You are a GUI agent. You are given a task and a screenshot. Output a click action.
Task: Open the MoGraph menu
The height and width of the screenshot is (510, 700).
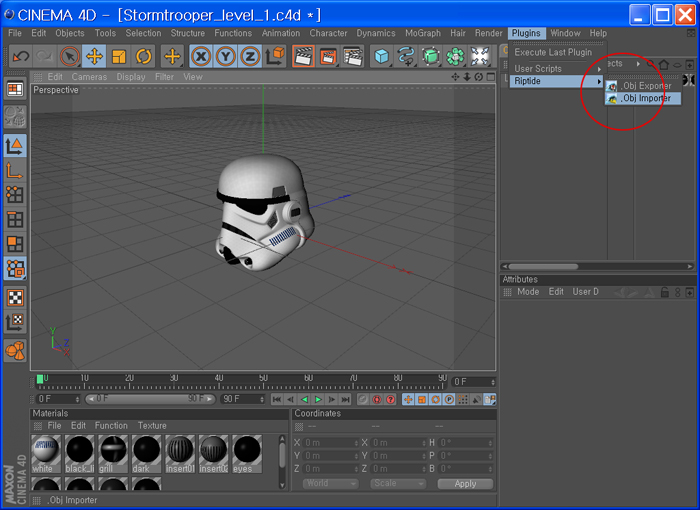[x=423, y=33]
